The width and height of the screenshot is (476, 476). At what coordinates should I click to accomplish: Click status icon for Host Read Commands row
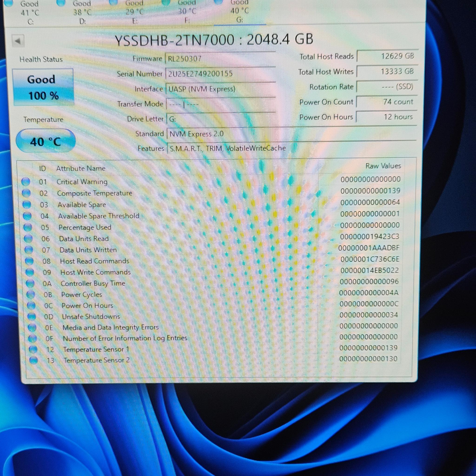(x=29, y=261)
